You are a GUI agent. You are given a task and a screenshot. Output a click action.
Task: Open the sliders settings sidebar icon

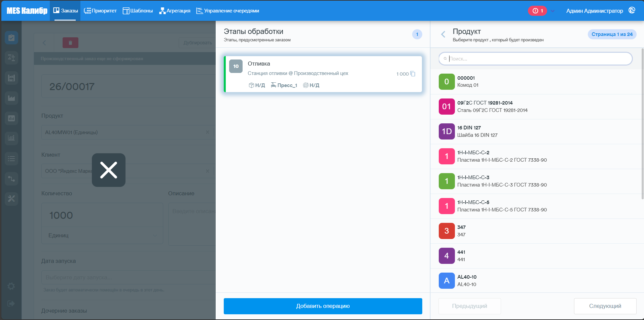click(x=11, y=58)
